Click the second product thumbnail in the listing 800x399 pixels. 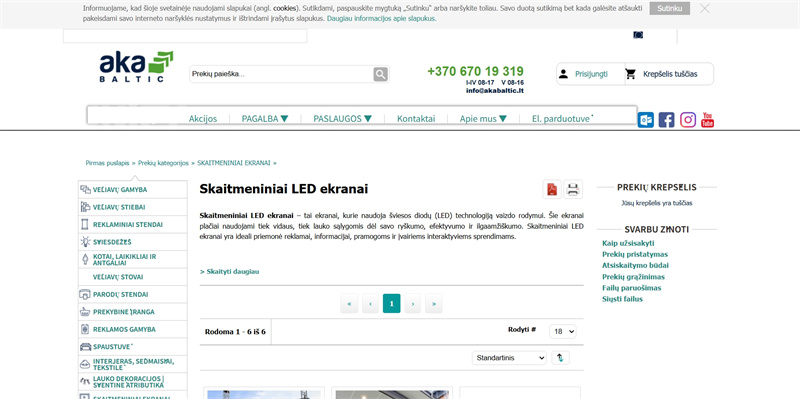(x=392, y=394)
